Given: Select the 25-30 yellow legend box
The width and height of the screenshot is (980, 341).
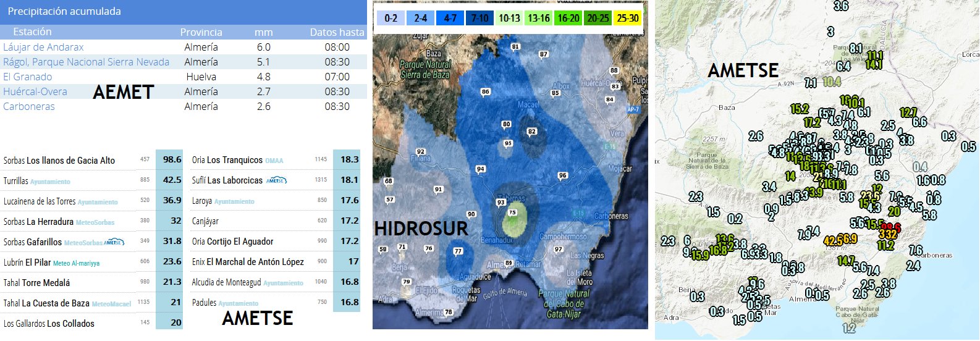Looking at the screenshot, I should (x=628, y=18).
